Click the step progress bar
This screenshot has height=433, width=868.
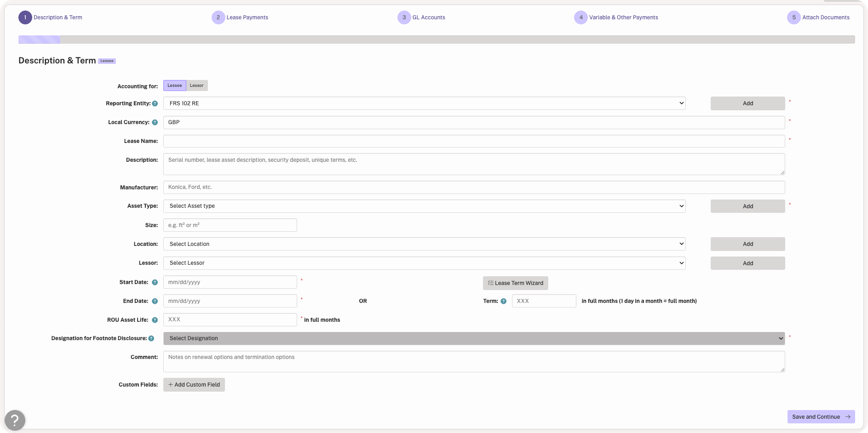pyautogui.click(x=437, y=40)
